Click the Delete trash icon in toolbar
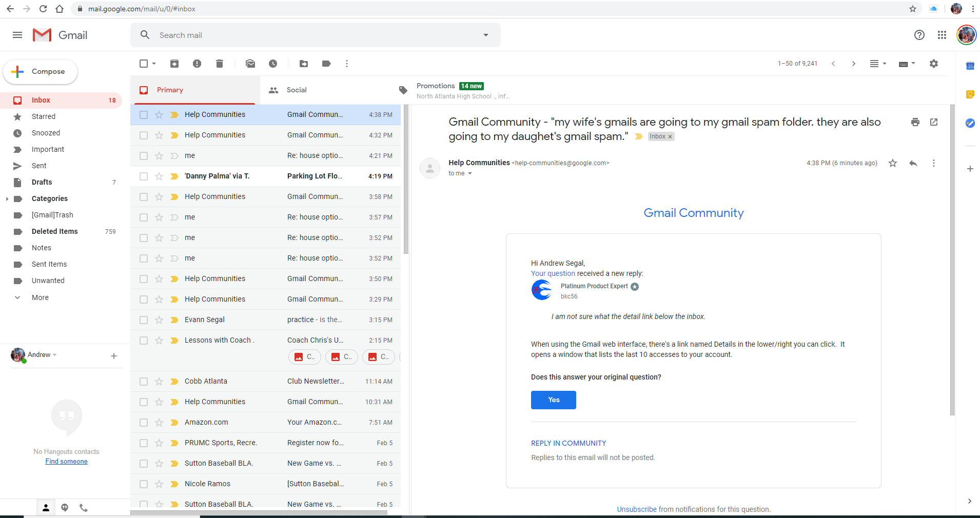980x518 pixels. 220,64
